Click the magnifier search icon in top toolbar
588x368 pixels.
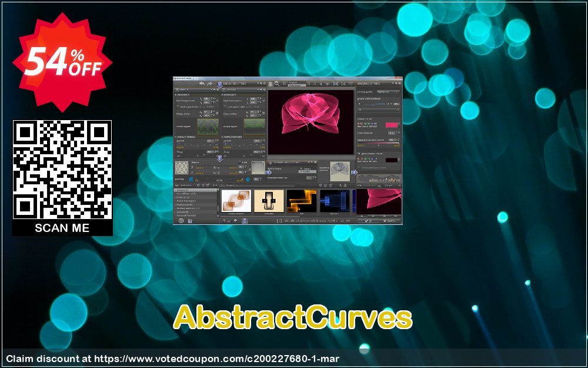[x=277, y=84]
